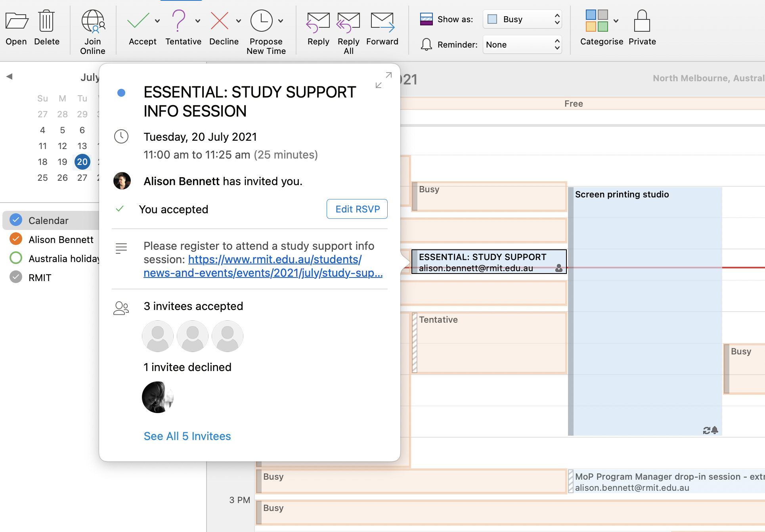Toggle the RMIT calendar checkbox

click(x=16, y=277)
